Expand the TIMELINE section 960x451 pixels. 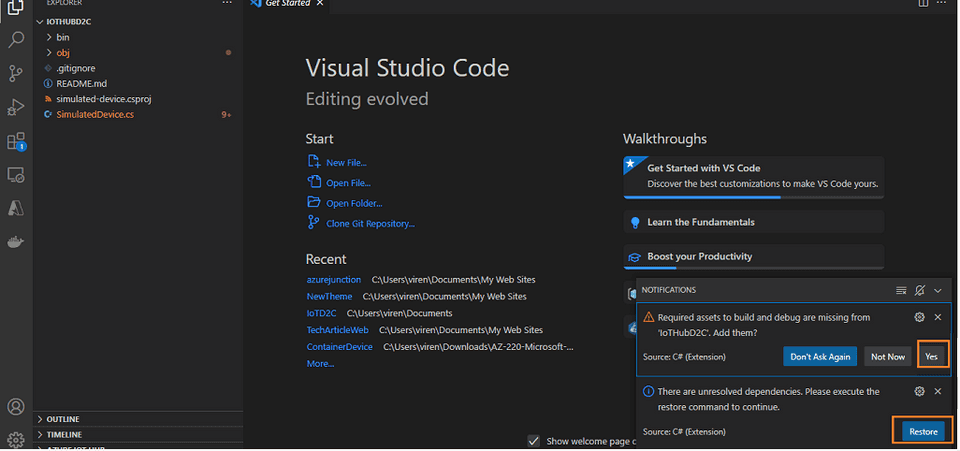(138, 434)
